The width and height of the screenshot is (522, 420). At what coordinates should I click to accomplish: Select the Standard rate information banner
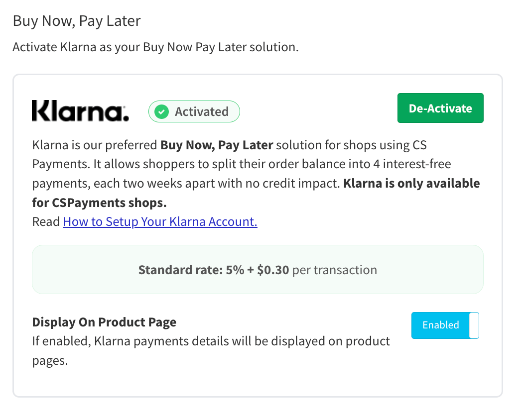(x=258, y=269)
